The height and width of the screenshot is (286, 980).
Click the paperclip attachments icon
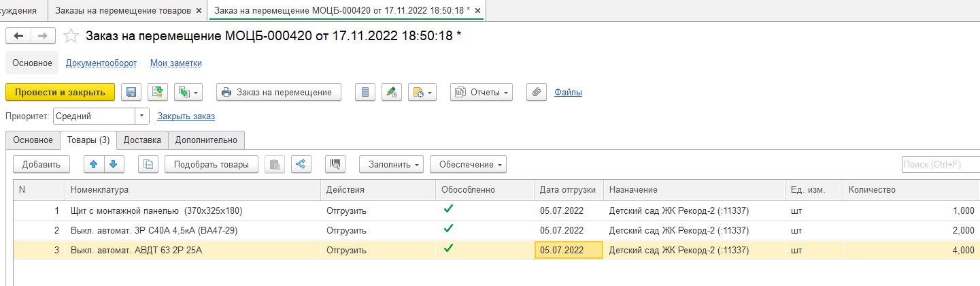(x=537, y=92)
